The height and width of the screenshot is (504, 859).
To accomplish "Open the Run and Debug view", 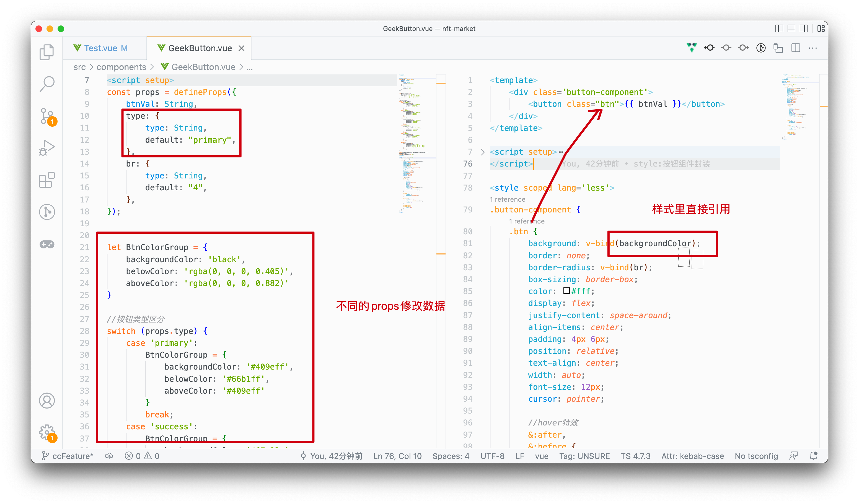I will click(47, 148).
